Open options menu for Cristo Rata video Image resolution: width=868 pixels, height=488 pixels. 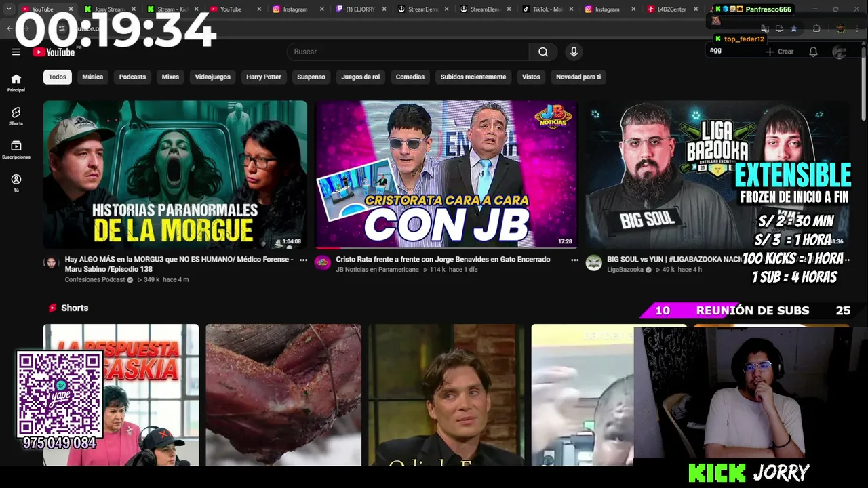pyautogui.click(x=574, y=260)
